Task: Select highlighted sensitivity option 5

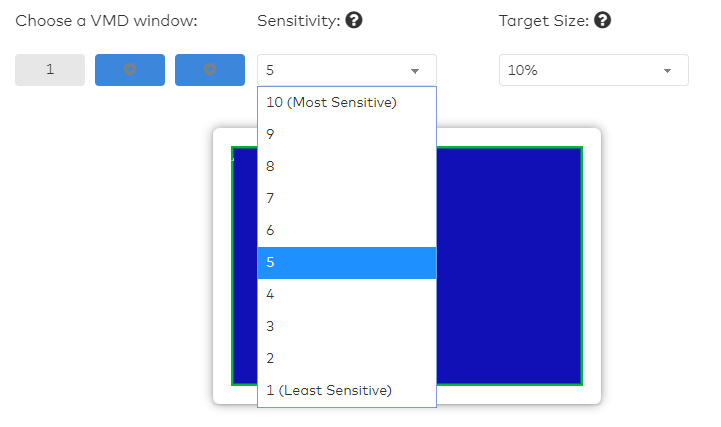Action: 346,262
